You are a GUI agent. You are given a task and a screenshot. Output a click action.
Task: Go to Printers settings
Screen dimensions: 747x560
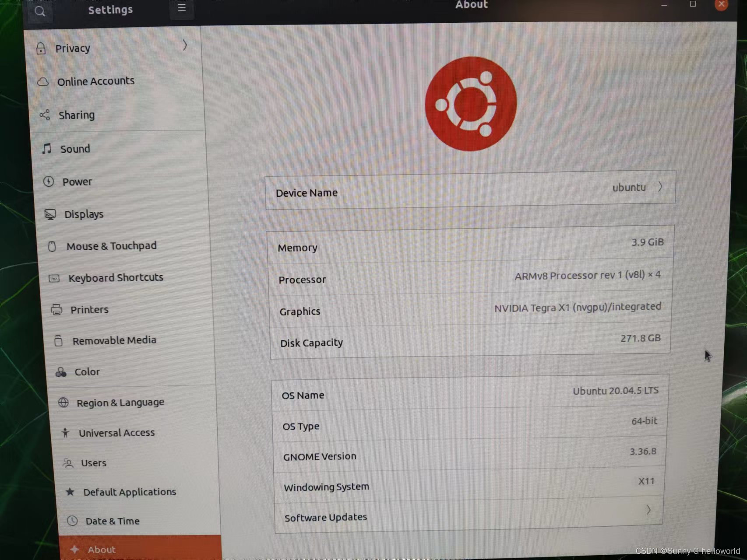pyautogui.click(x=128, y=310)
